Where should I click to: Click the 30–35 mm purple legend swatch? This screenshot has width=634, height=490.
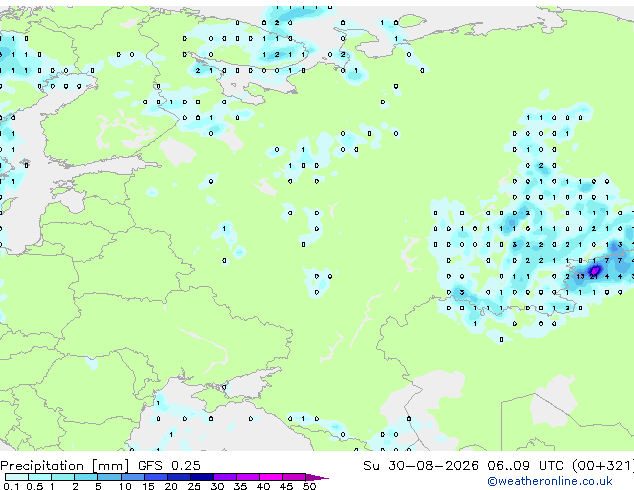coord(224,477)
